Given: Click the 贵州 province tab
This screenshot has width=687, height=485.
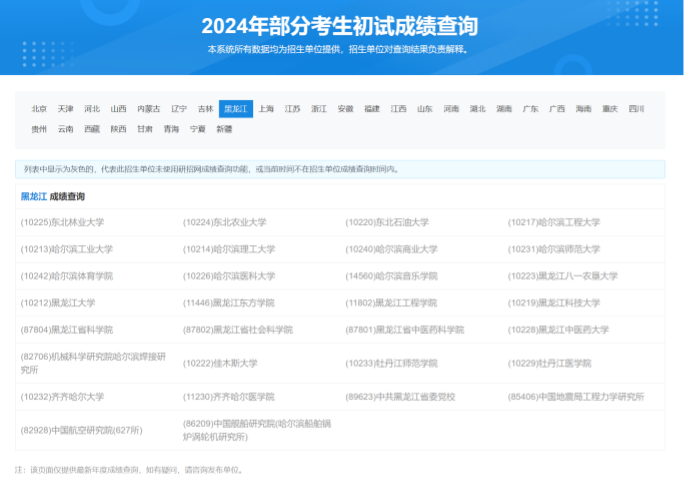Looking at the screenshot, I should tap(39, 129).
